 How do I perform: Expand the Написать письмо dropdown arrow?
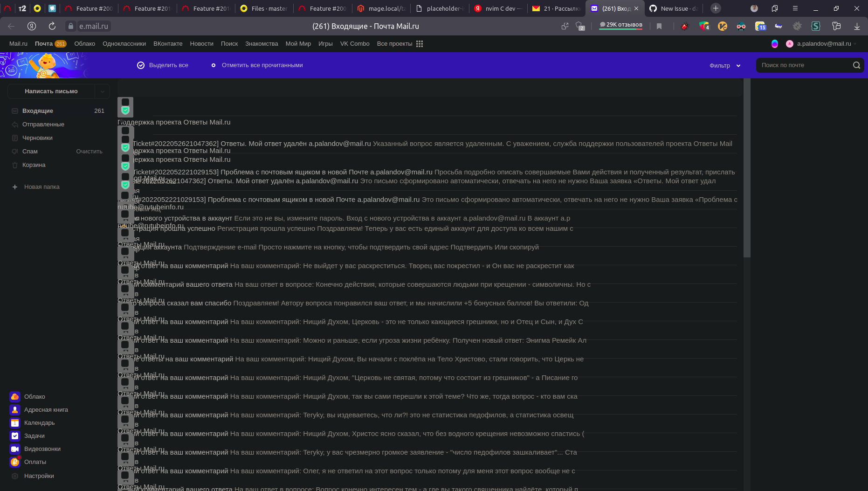[x=103, y=91]
